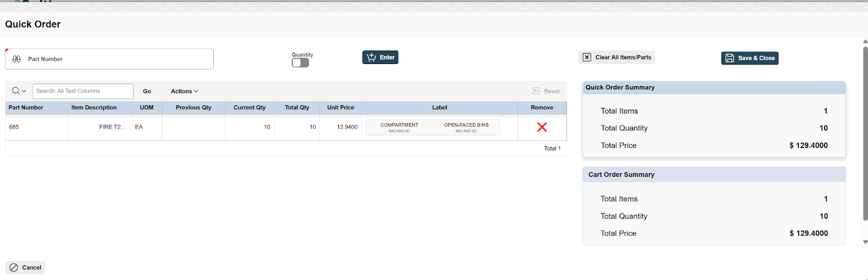Click the binoculars icon in Part Number field
868x280 pixels.
[x=16, y=59]
